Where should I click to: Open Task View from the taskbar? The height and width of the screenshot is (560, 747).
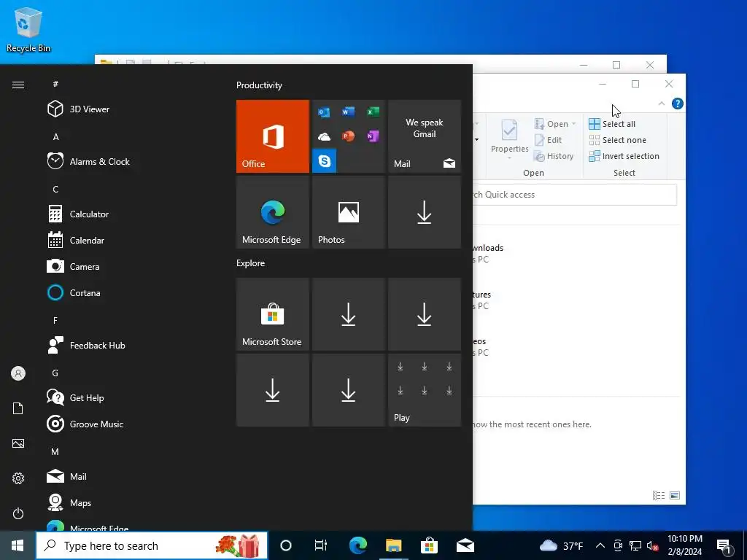(x=321, y=545)
